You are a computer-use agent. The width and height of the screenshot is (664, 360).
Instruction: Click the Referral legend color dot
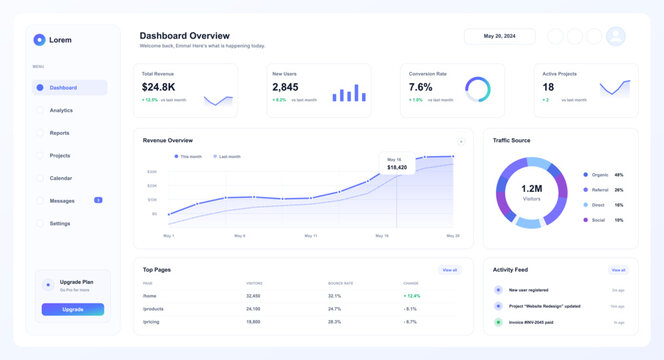(x=586, y=190)
